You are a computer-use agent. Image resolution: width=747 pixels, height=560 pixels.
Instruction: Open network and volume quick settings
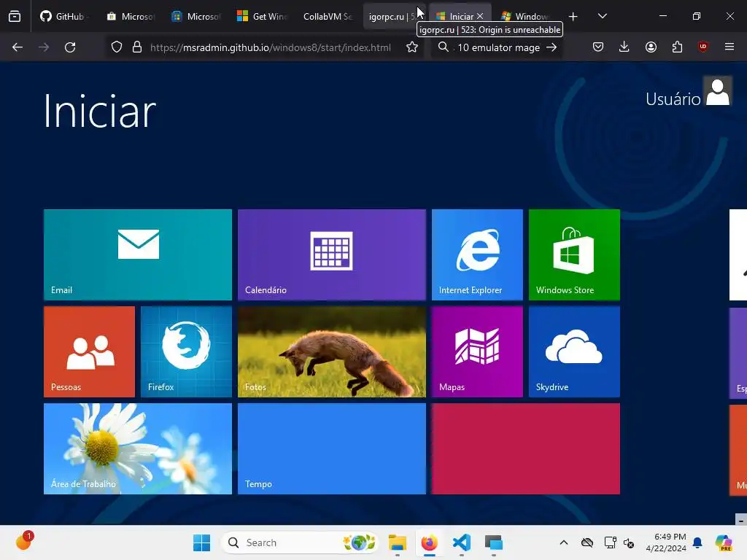coord(619,542)
